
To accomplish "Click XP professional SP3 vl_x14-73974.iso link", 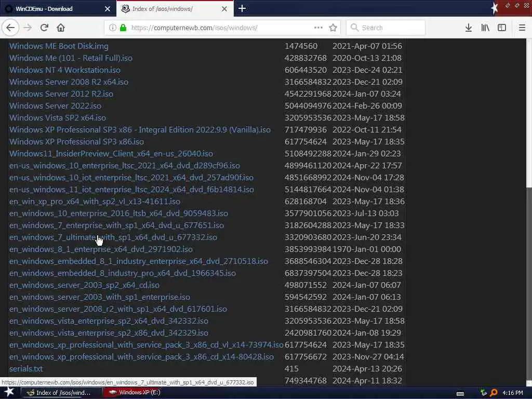I will pyautogui.click(x=146, y=345).
